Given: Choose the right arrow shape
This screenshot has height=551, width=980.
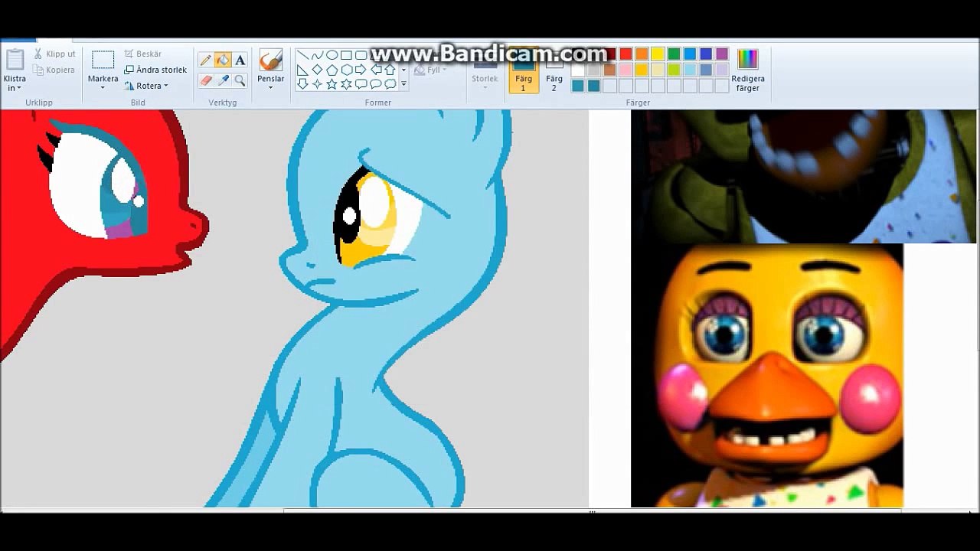Looking at the screenshot, I should [361, 70].
